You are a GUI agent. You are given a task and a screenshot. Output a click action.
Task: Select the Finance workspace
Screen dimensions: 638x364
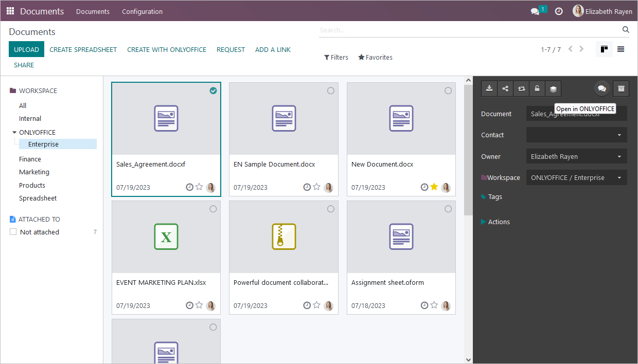click(30, 159)
